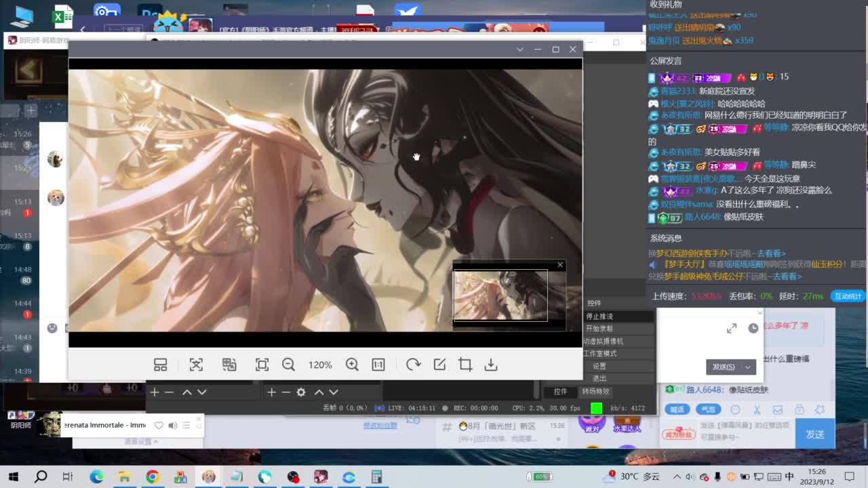Screen dimensions: 868x488
Task: Add a new scene with OBS plus button
Action: coord(155,392)
